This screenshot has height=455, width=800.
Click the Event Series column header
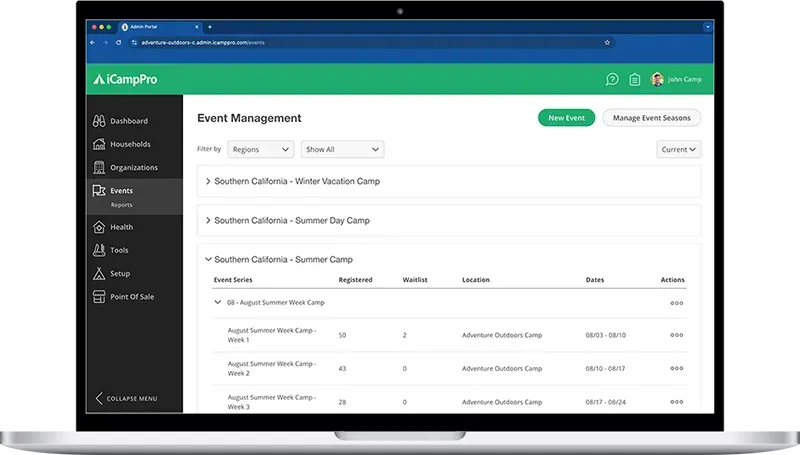233,280
